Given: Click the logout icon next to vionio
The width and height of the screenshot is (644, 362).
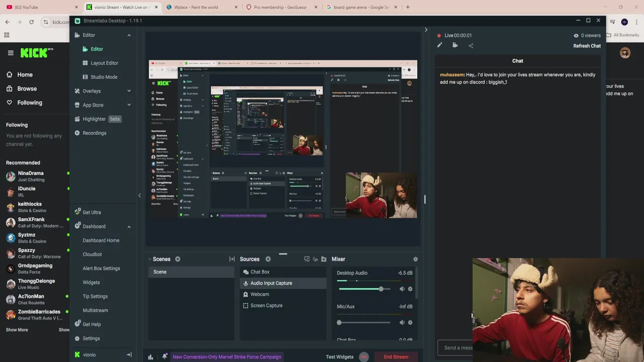Looking at the screenshot, I should [129, 355].
